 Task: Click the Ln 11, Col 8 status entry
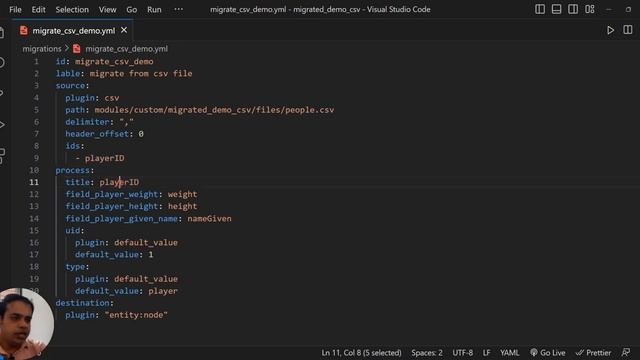pos(361,353)
